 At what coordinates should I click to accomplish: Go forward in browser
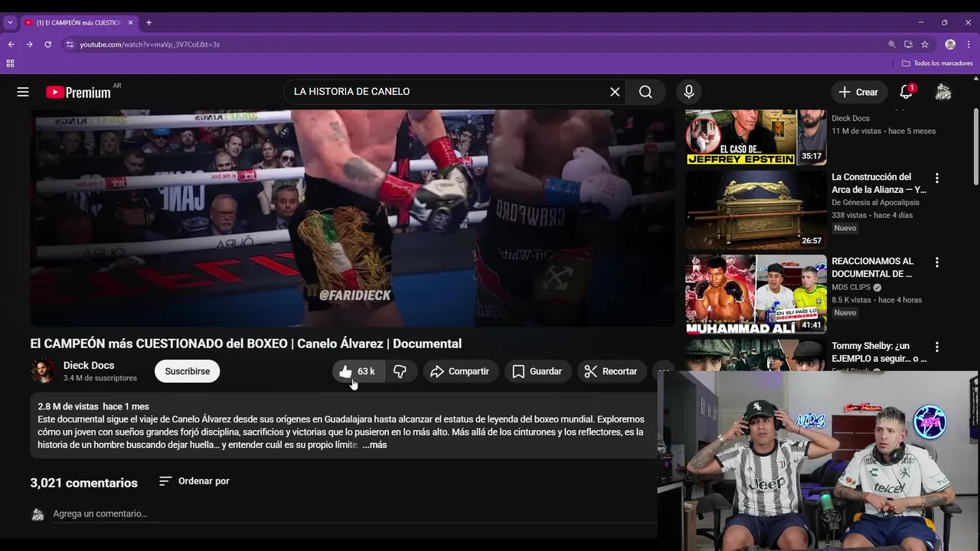[29, 44]
